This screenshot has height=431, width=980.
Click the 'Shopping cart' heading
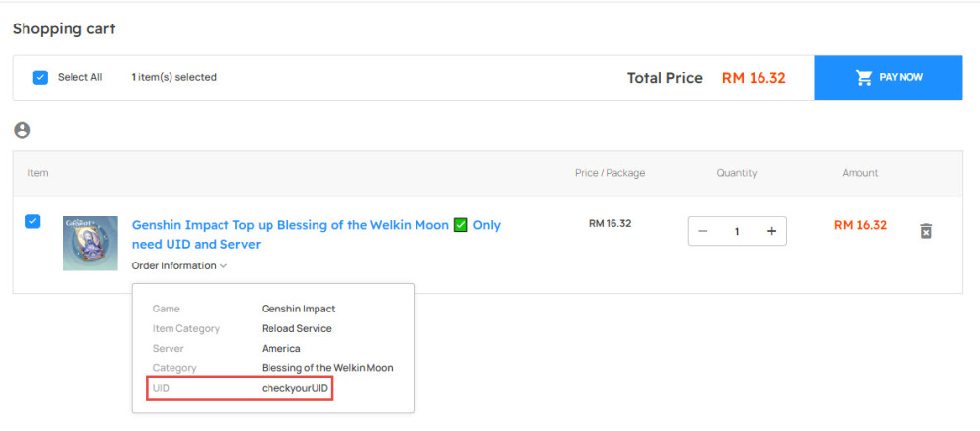[x=64, y=28]
